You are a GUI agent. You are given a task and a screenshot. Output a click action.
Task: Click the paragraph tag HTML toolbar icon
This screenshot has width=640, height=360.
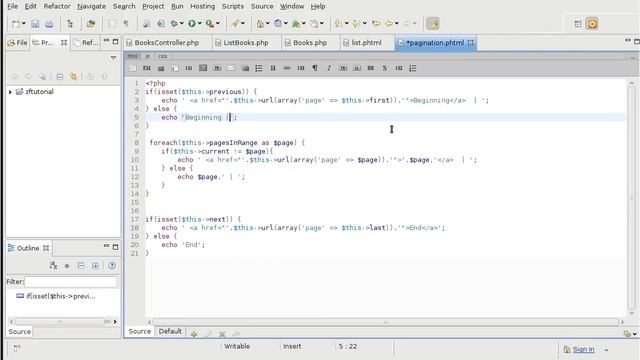tap(315, 68)
